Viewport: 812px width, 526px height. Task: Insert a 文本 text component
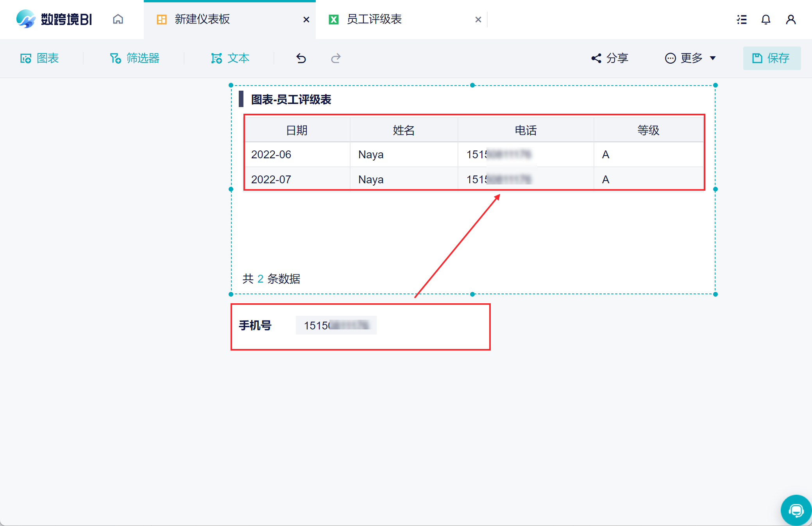[x=230, y=58]
